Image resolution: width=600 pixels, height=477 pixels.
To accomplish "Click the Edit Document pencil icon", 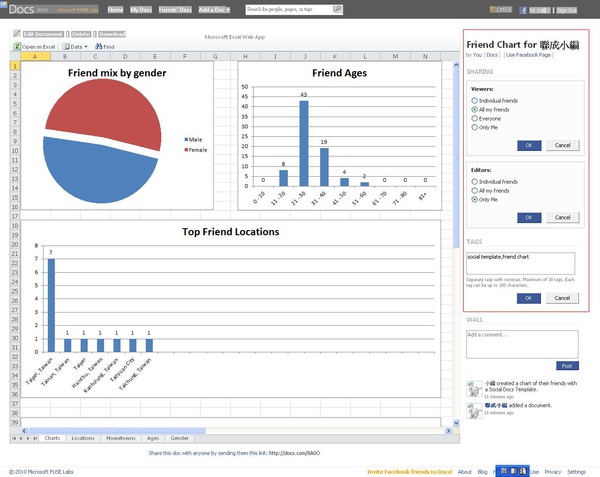I will [16, 34].
